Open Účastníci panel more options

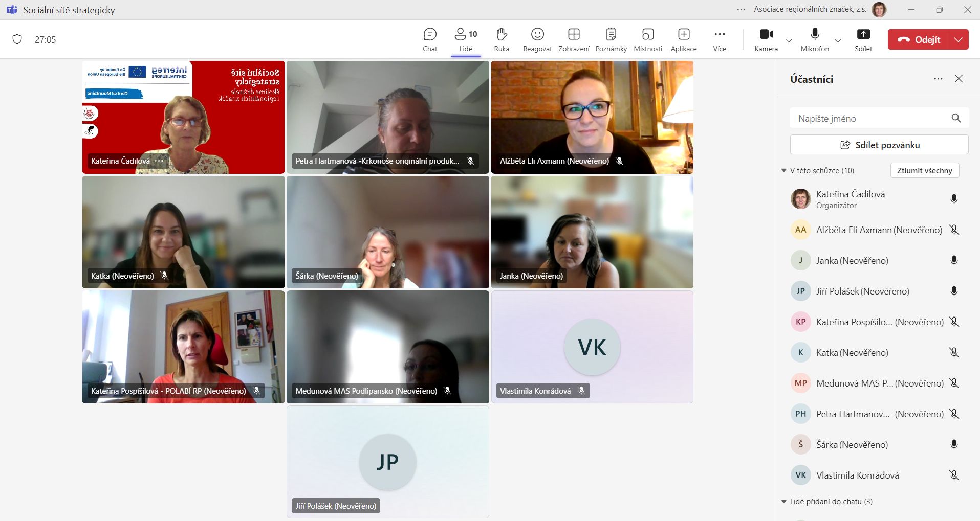click(938, 79)
